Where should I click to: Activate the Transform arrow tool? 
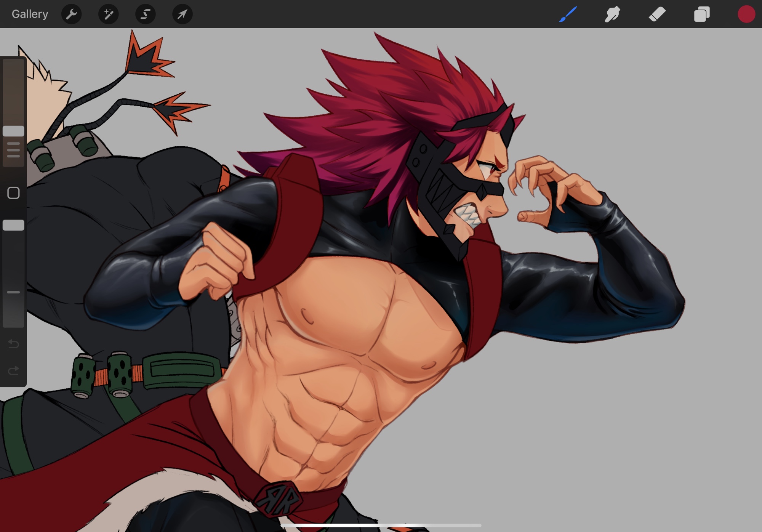click(182, 14)
